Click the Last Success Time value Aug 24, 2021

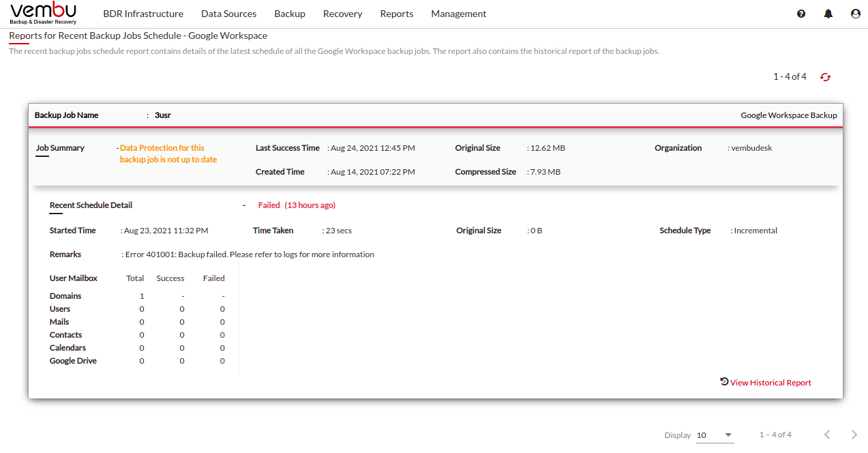[372, 148]
